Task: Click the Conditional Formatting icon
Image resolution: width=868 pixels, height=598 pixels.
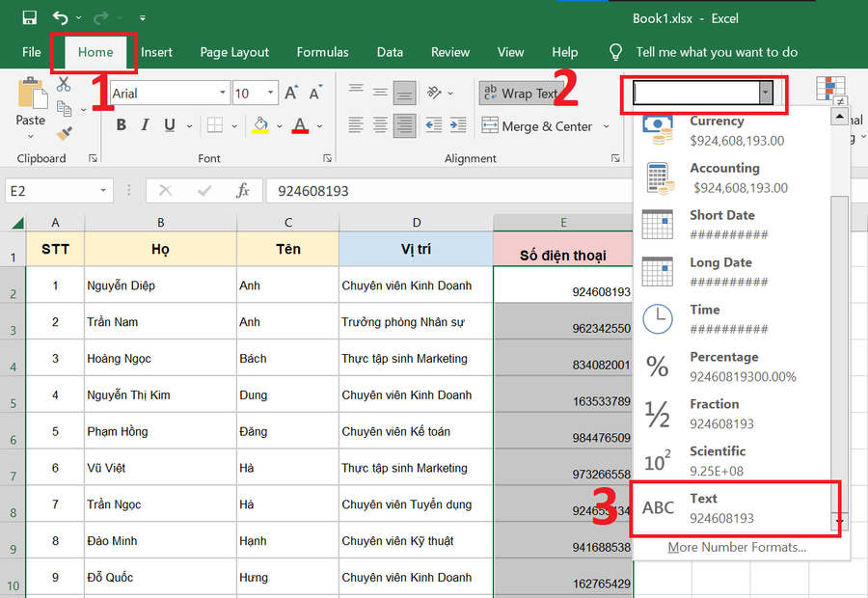Action: [x=830, y=90]
